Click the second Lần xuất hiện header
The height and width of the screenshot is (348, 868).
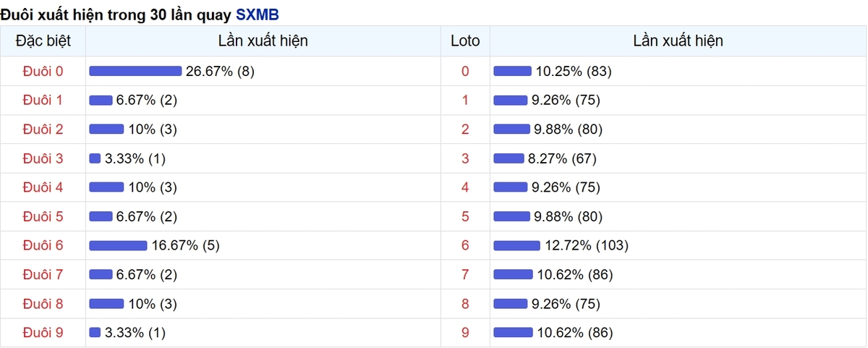pyautogui.click(x=678, y=41)
